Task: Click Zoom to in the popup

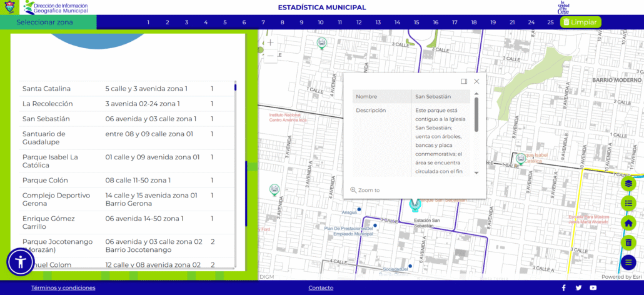Action: [x=365, y=190]
